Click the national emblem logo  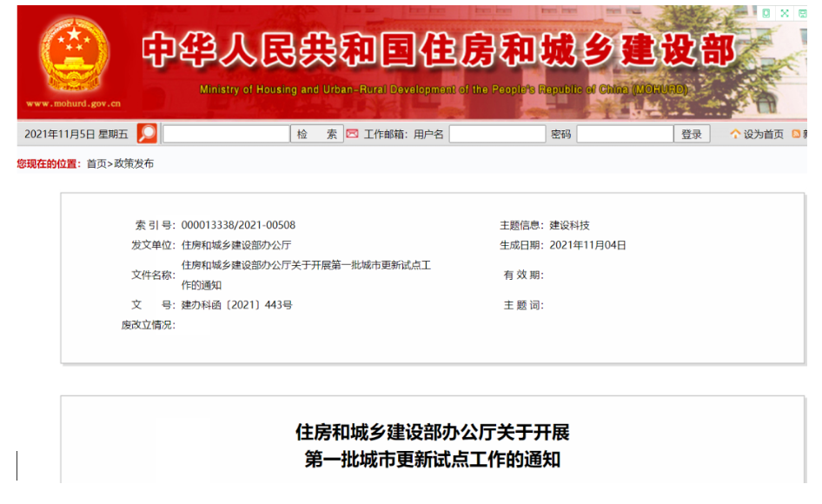point(74,54)
